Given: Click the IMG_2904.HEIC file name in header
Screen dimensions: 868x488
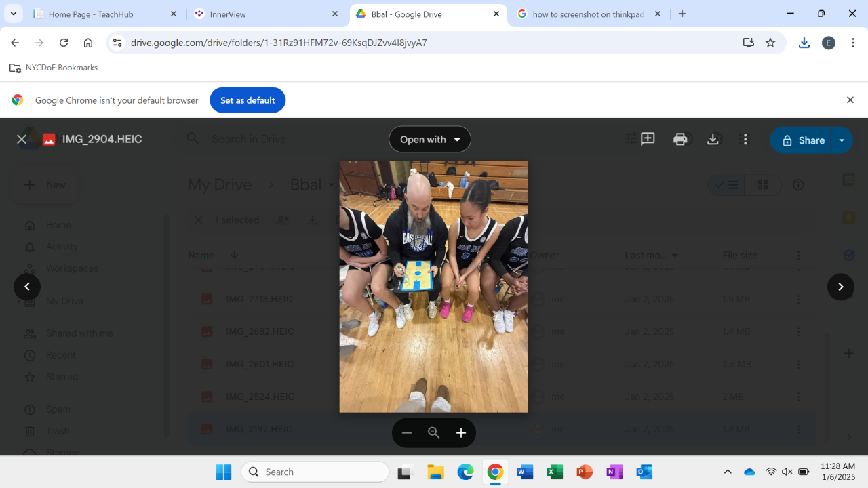Looking at the screenshot, I should point(102,139).
